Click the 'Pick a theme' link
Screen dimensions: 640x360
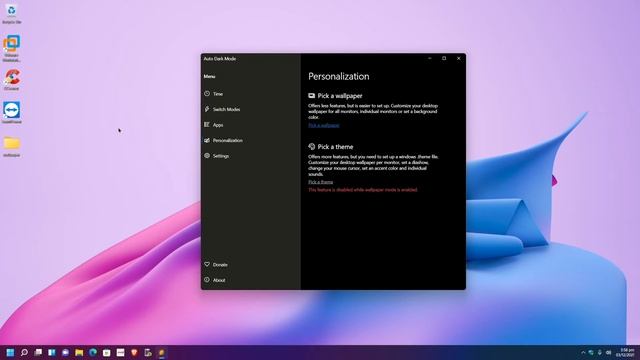coord(320,182)
